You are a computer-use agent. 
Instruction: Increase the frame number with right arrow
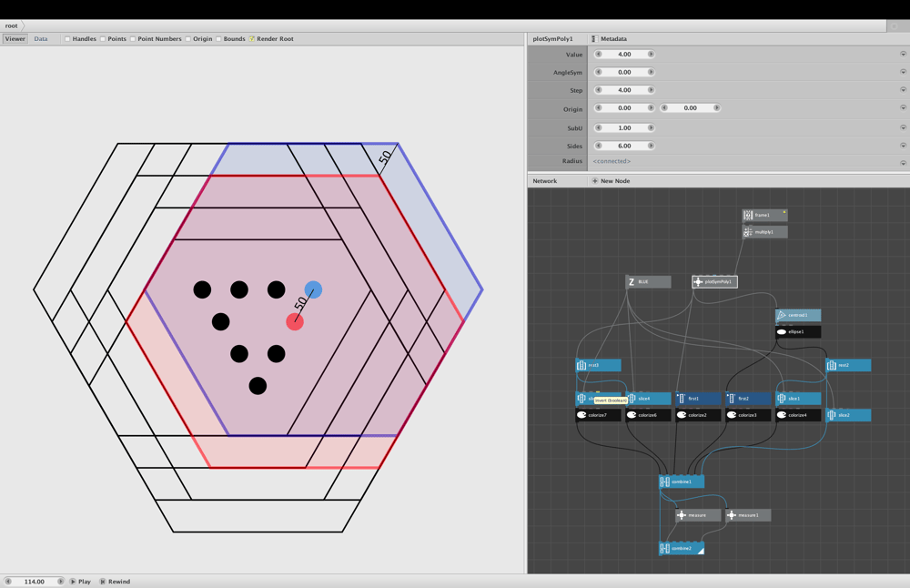click(x=60, y=581)
